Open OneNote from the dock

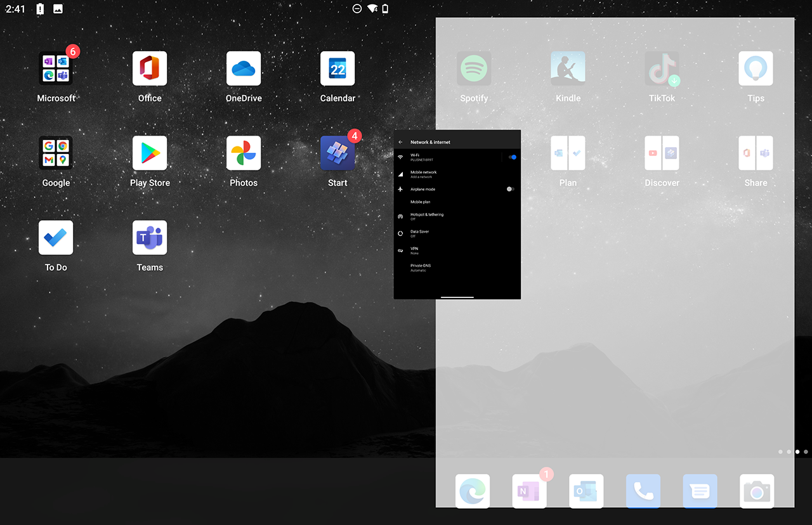click(x=529, y=491)
